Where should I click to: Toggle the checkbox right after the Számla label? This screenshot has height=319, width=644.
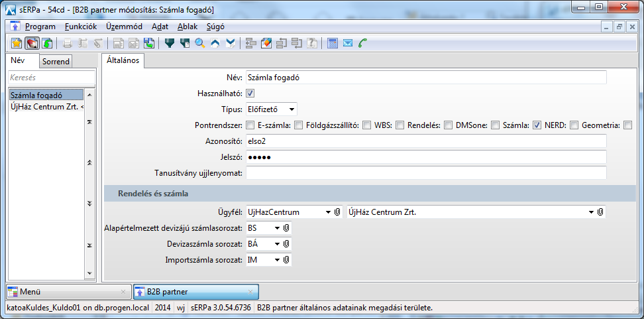click(537, 125)
